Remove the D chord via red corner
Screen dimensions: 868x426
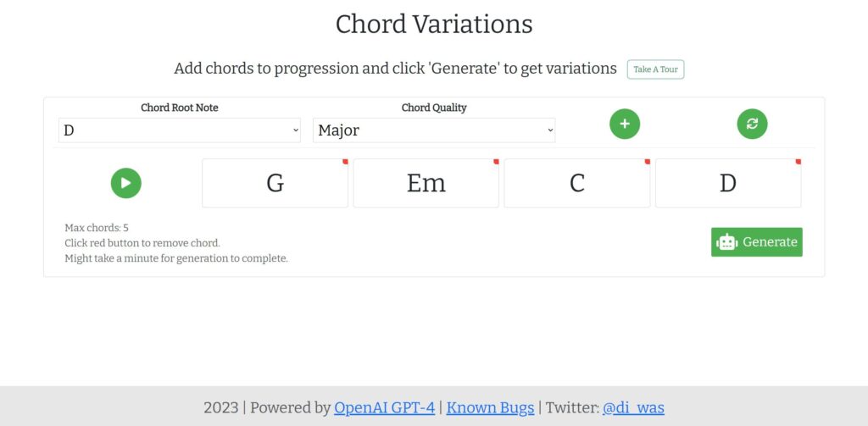coord(798,161)
